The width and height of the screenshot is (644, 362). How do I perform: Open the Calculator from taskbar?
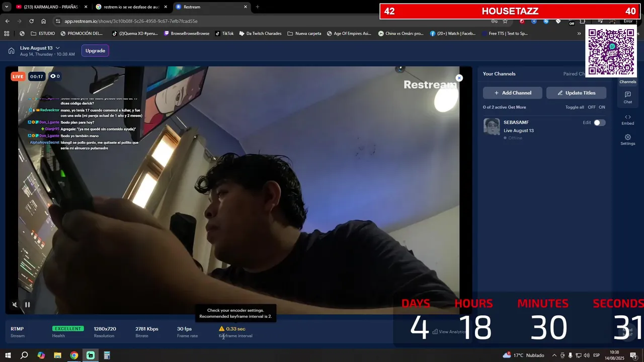point(107,355)
